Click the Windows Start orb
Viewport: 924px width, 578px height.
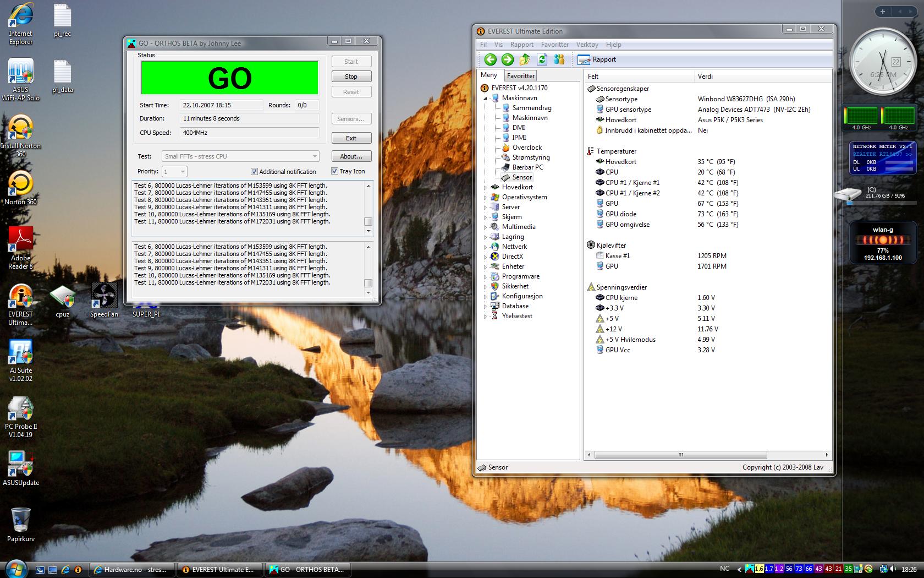click(15, 568)
